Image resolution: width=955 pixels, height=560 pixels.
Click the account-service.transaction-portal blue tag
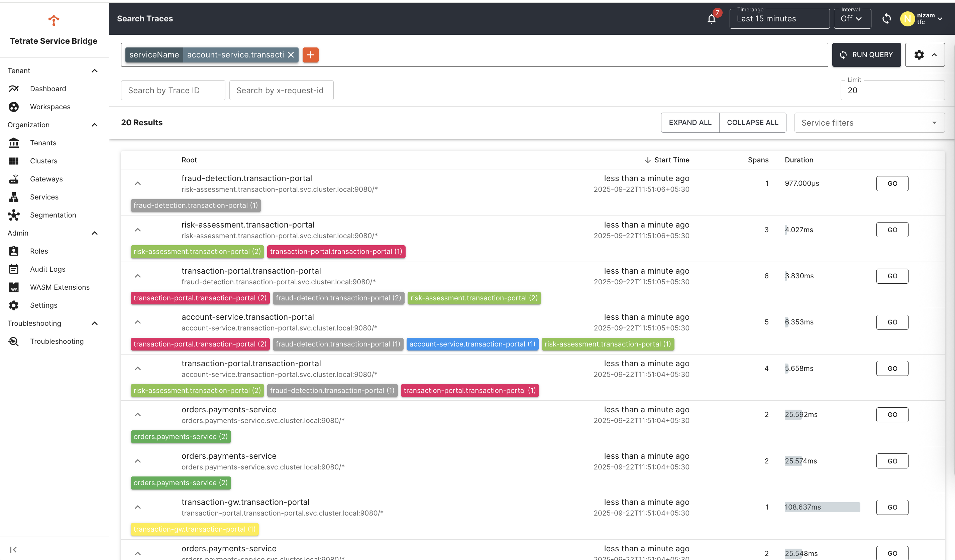pyautogui.click(x=472, y=344)
